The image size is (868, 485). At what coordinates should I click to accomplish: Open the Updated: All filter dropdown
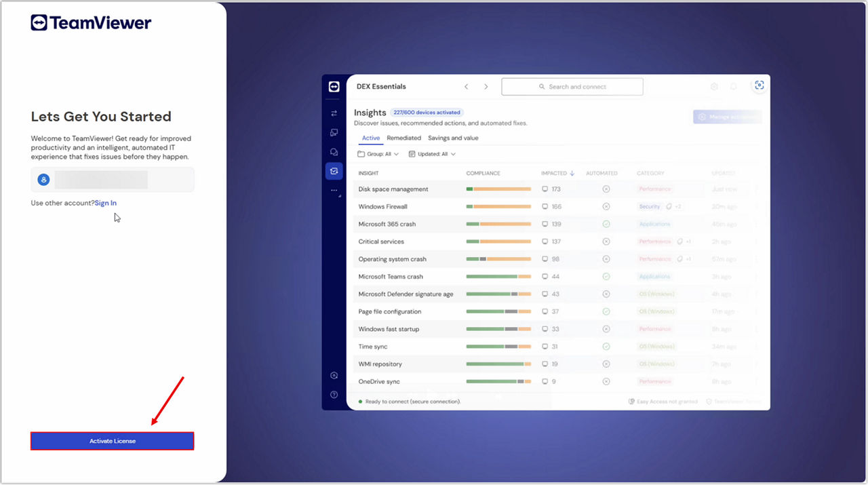tap(432, 154)
